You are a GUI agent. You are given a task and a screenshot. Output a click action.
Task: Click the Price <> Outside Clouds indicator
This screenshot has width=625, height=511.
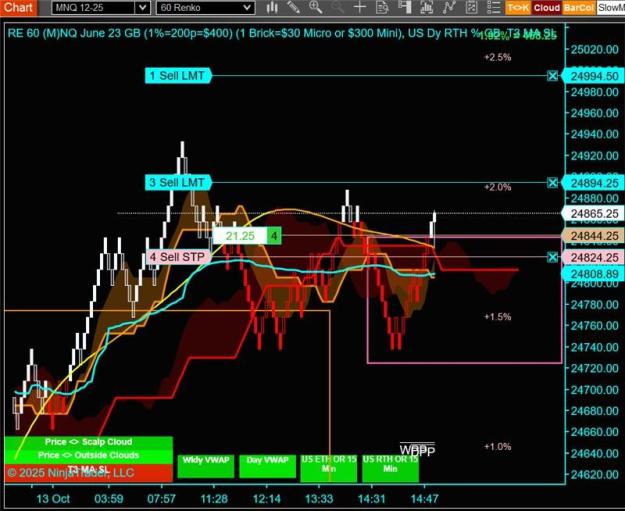(88, 455)
